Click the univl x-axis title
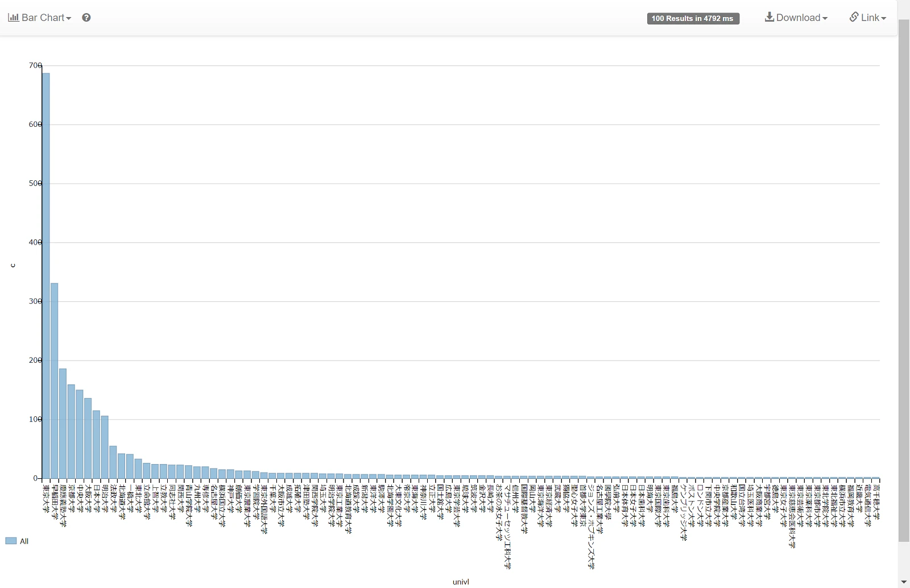 [461, 582]
